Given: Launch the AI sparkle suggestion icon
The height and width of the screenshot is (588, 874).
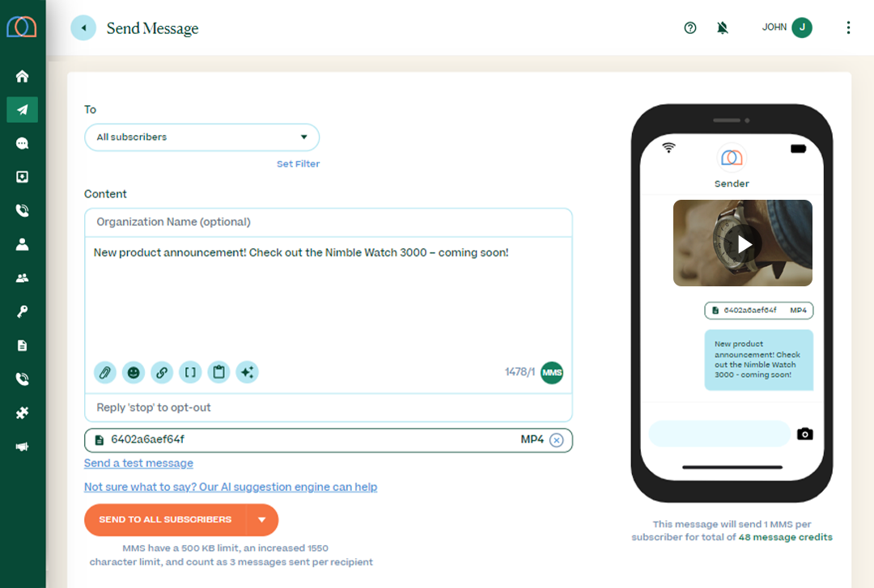Looking at the screenshot, I should coord(247,373).
